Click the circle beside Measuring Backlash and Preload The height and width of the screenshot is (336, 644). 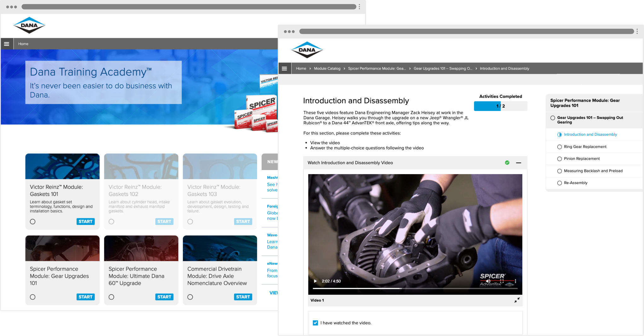tap(560, 171)
